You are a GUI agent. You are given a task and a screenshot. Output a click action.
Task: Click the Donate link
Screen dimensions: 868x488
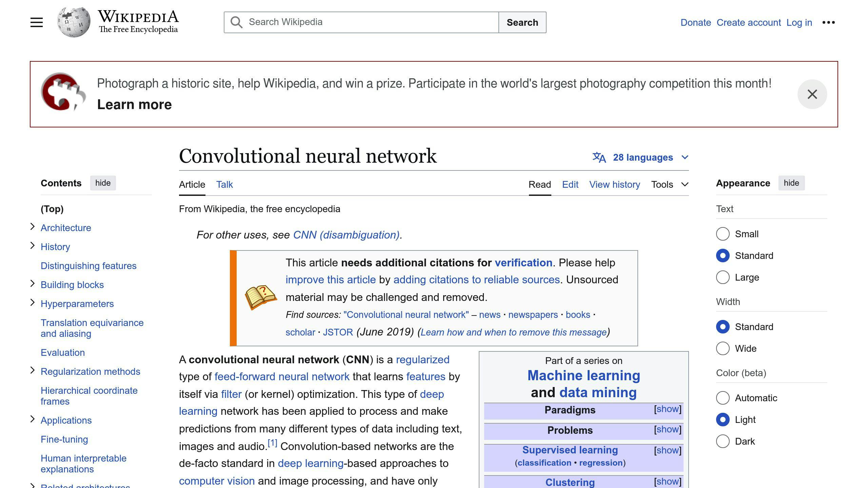[696, 22]
